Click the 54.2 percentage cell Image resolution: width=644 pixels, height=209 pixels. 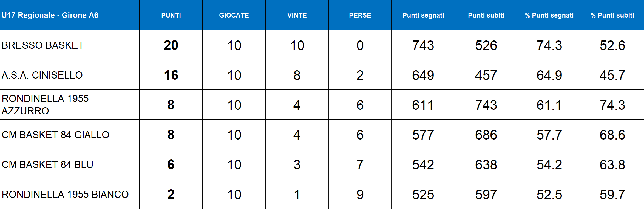[549, 164]
